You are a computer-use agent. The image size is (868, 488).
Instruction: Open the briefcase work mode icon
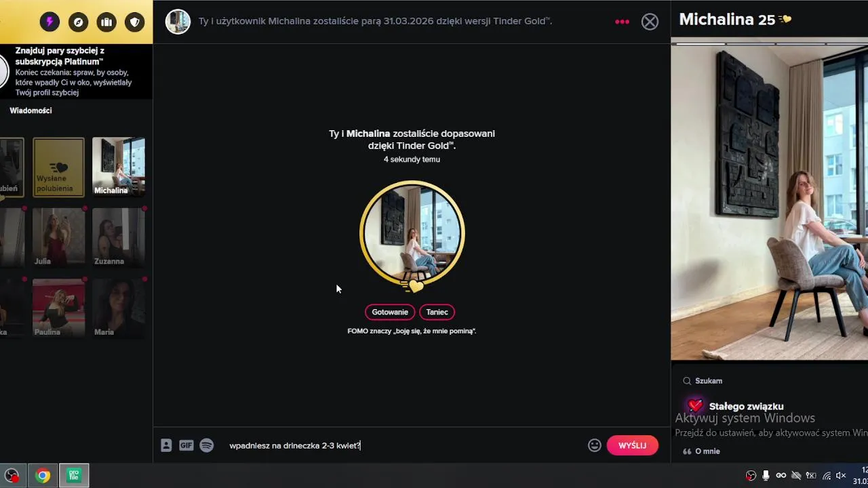[x=106, y=22]
